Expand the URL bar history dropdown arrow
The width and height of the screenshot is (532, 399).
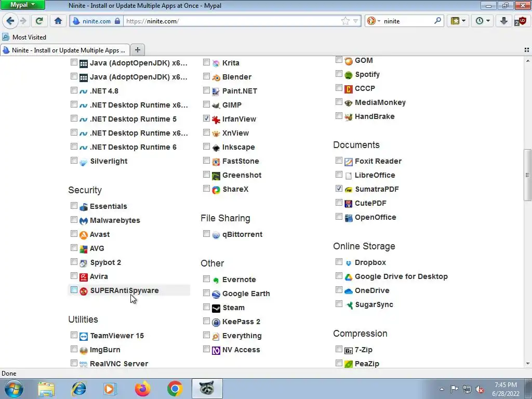pos(355,21)
